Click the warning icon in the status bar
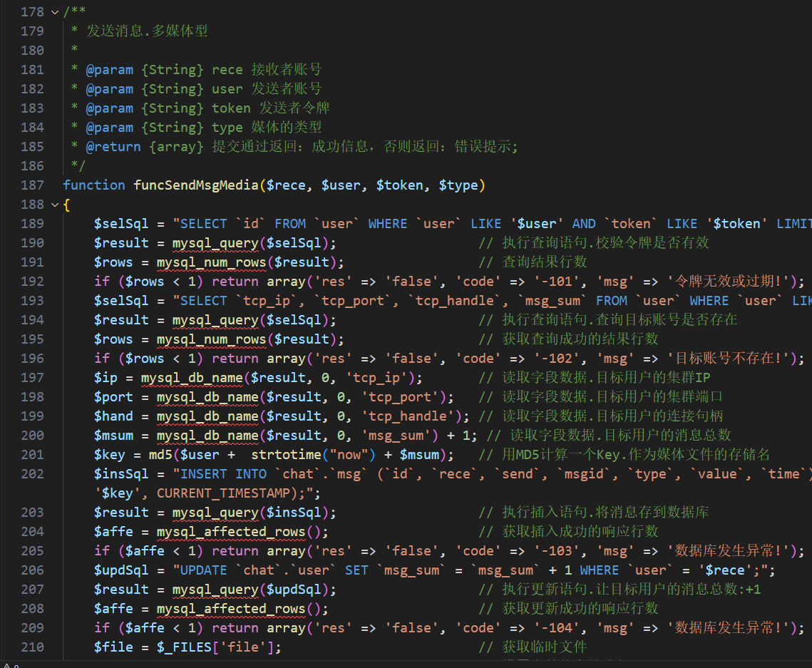 click(x=6, y=666)
